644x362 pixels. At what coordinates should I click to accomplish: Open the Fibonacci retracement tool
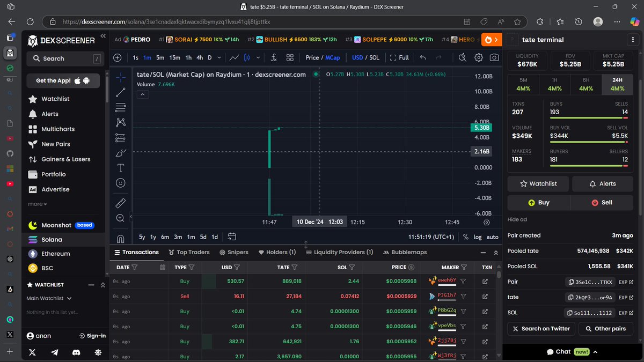(121, 107)
